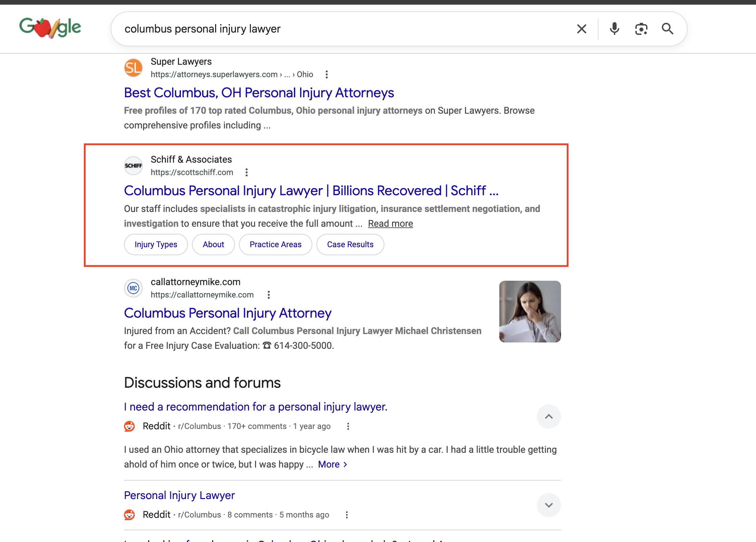This screenshot has width=756, height=542.
Task: Click the woman reading letter thumbnail
Action: coord(530,312)
